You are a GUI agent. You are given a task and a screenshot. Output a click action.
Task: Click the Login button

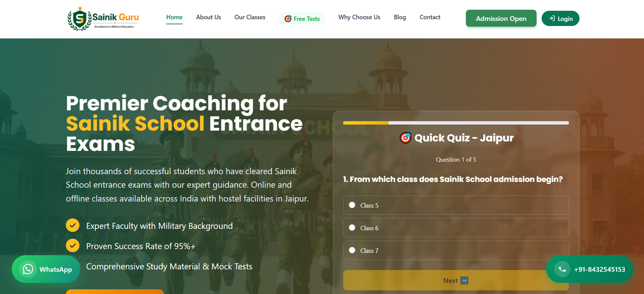point(561,19)
